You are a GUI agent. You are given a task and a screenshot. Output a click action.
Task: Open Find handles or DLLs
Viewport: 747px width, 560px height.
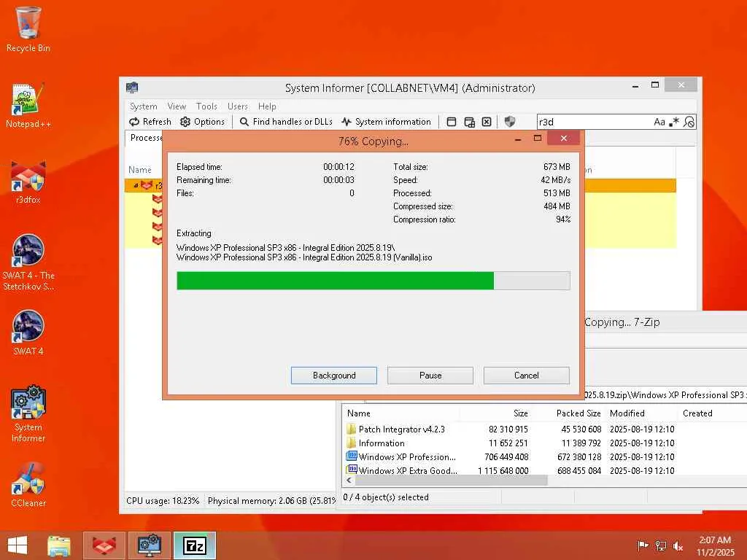(286, 122)
